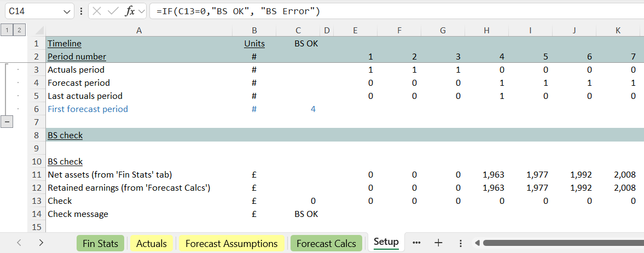The image size is (644, 253).
Task: Switch to the Fin Stats tab
Action: tap(100, 243)
